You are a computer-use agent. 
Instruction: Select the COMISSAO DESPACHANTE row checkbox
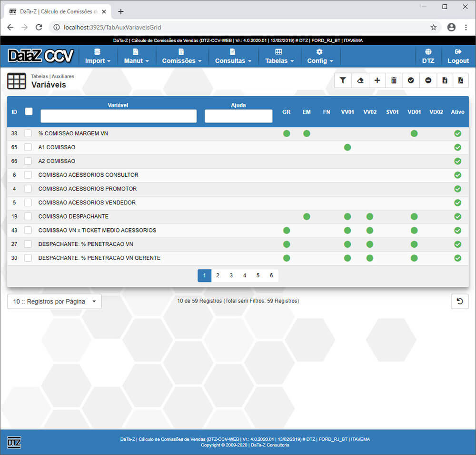point(28,216)
